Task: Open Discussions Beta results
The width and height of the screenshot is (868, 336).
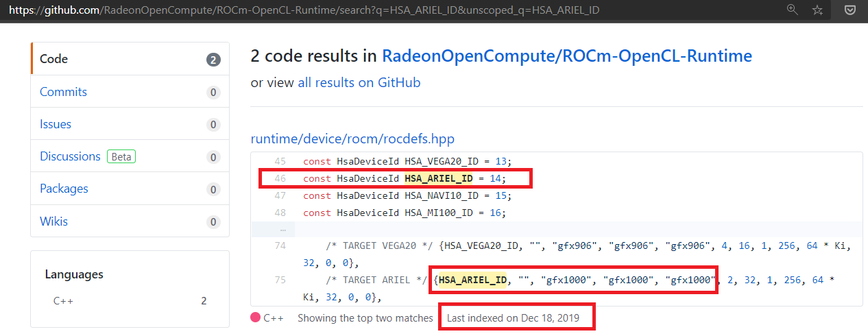Action: click(x=130, y=156)
